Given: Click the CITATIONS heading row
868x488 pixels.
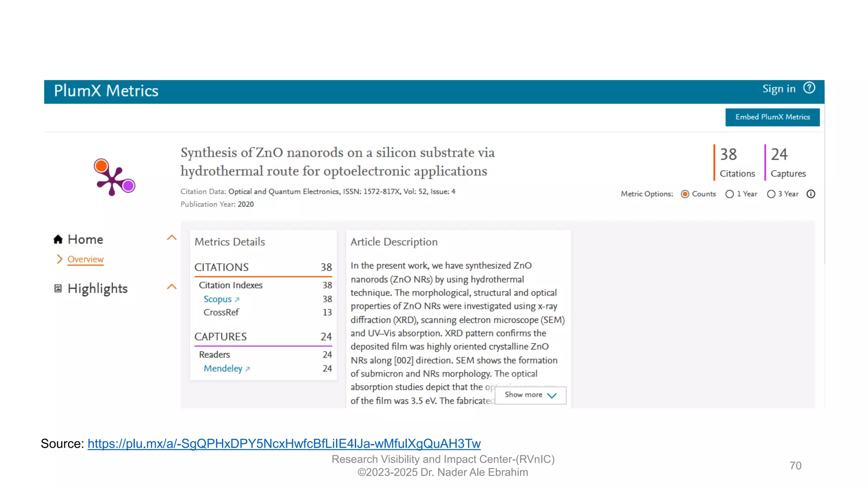Looking at the screenshot, I should coord(263,267).
